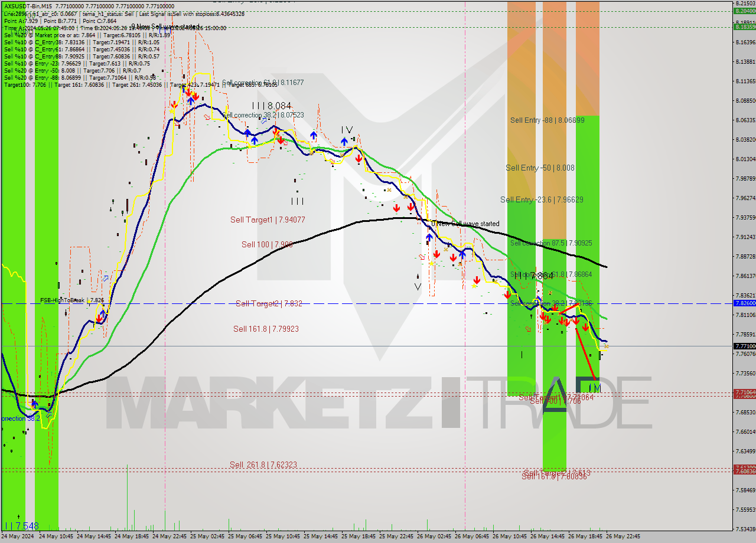Click the 8.1639 price axis value
Image resolution: width=756 pixels, height=543 pixels.
(x=745, y=42)
